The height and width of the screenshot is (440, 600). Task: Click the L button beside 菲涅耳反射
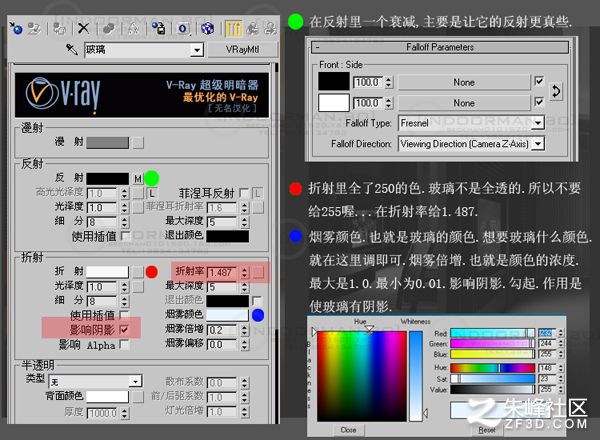pos(258,193)
